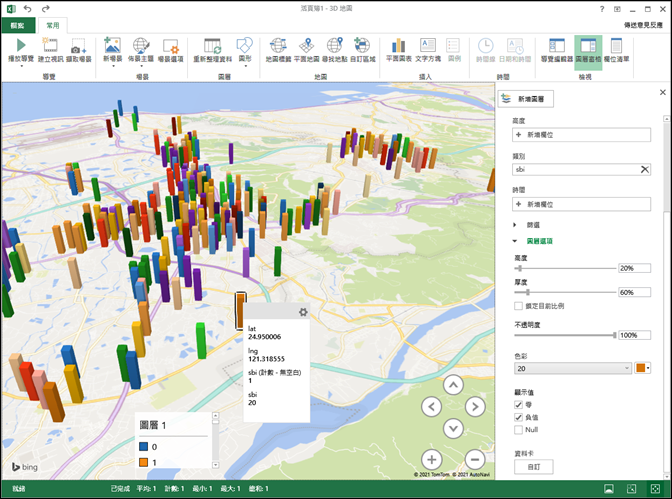Click the legend scrollbar down arrow
The height and width of the screenshot is (499, 672).
click(x=216, y=465)
